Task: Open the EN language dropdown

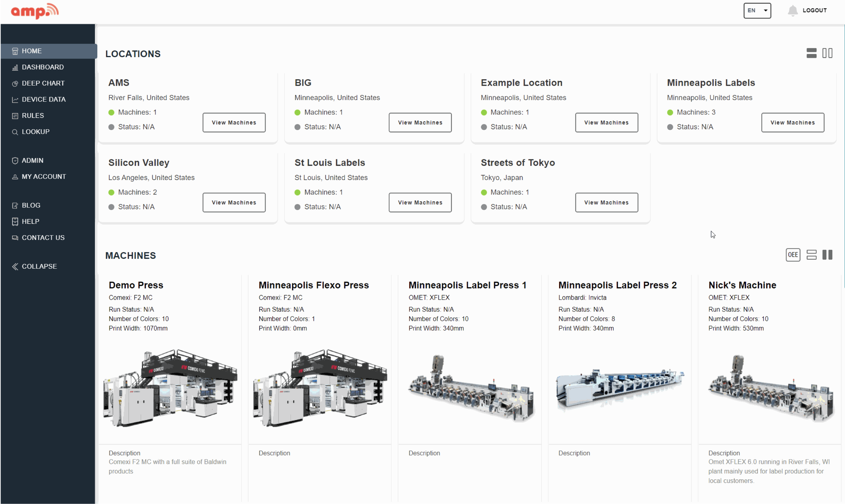Action: (757, 10)
